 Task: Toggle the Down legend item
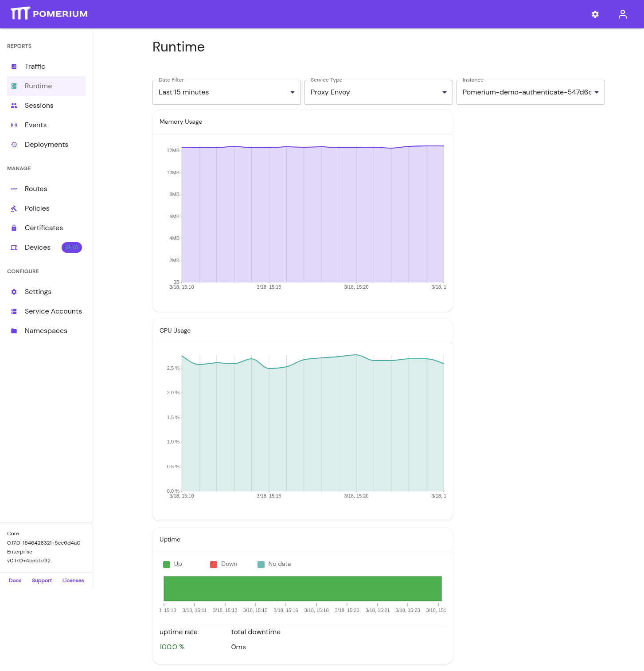(223, 564)
